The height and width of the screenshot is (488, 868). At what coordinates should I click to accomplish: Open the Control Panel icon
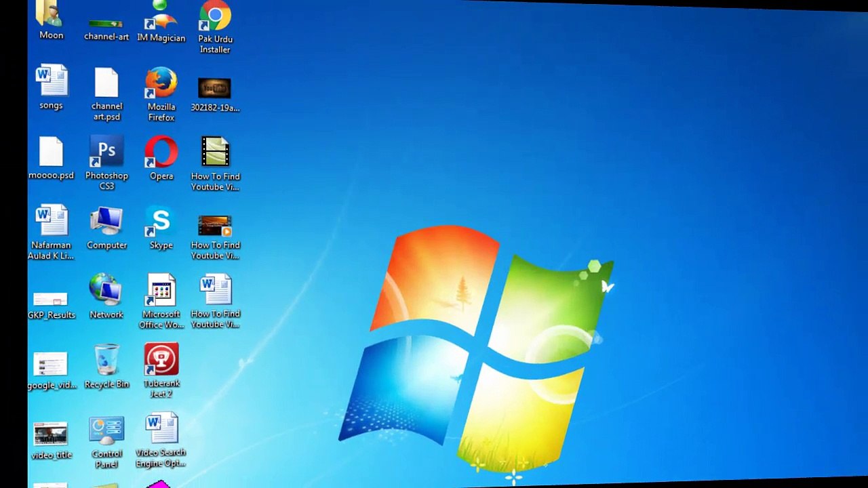[106, 442]
